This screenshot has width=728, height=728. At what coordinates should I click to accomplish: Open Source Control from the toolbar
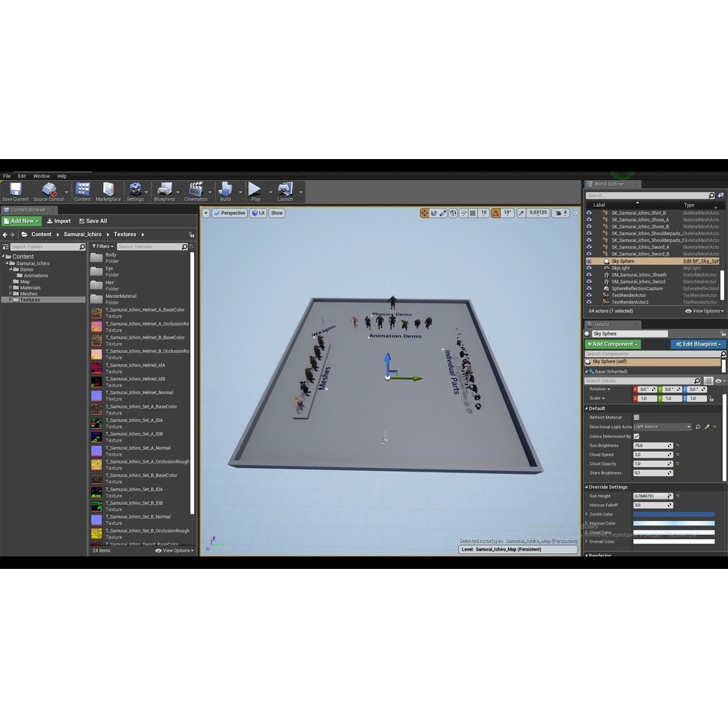(x=49, y=191)
